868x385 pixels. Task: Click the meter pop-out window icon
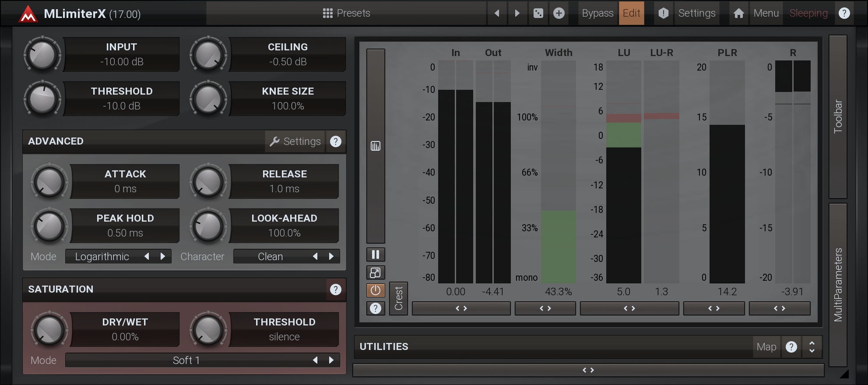(376, 272)
